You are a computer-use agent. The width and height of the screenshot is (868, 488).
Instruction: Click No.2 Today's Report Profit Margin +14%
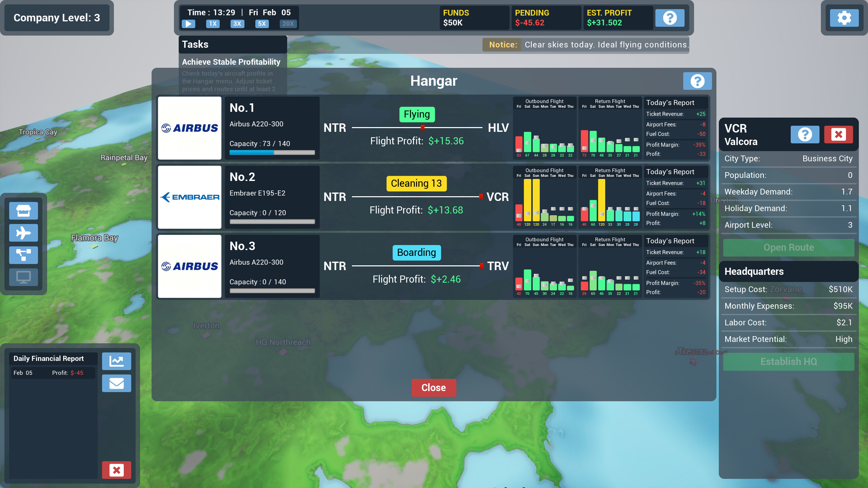pos(675,214)
